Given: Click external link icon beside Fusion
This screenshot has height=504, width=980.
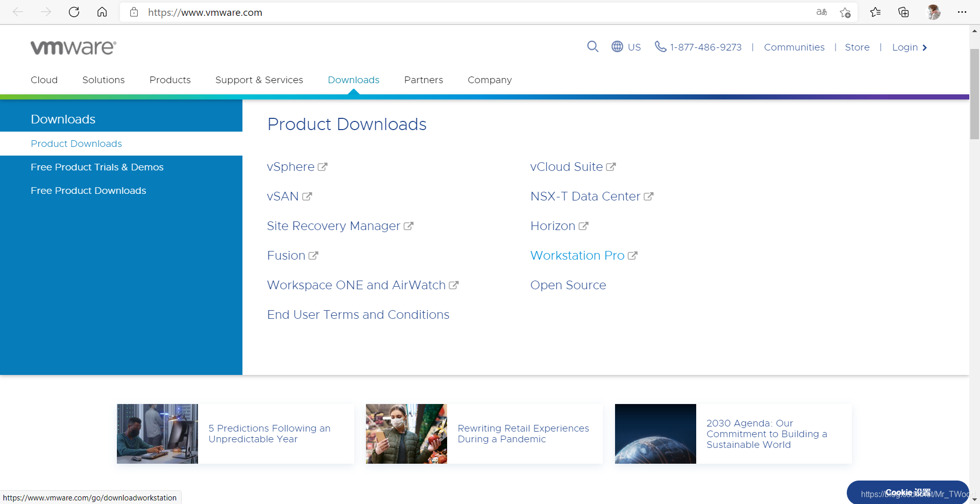Looking at the screenshot, I should coord(313,256).
